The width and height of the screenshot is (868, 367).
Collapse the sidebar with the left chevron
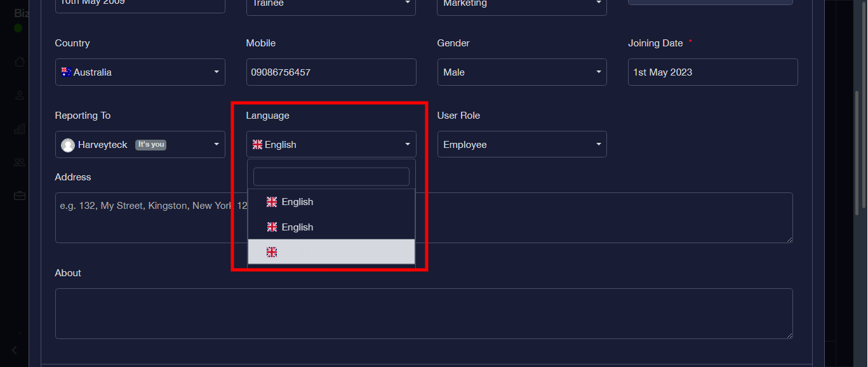click(15, 350)
